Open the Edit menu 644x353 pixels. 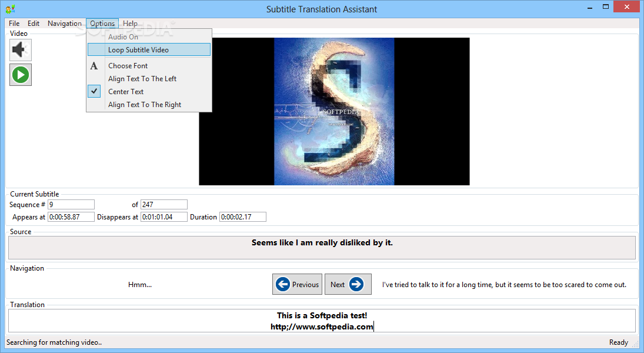click(34, 24)
